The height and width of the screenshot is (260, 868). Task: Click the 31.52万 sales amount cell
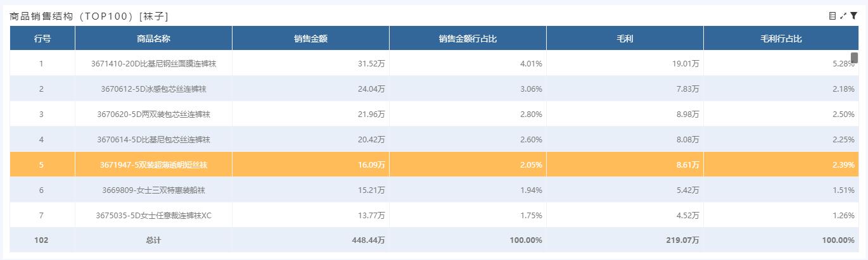tap(372, 63)
